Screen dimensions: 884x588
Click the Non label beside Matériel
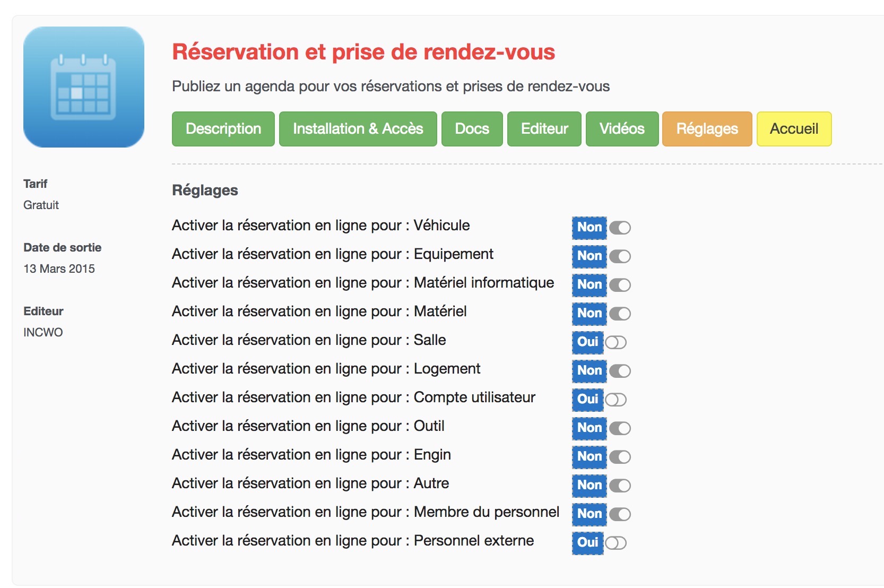(589, 314)
